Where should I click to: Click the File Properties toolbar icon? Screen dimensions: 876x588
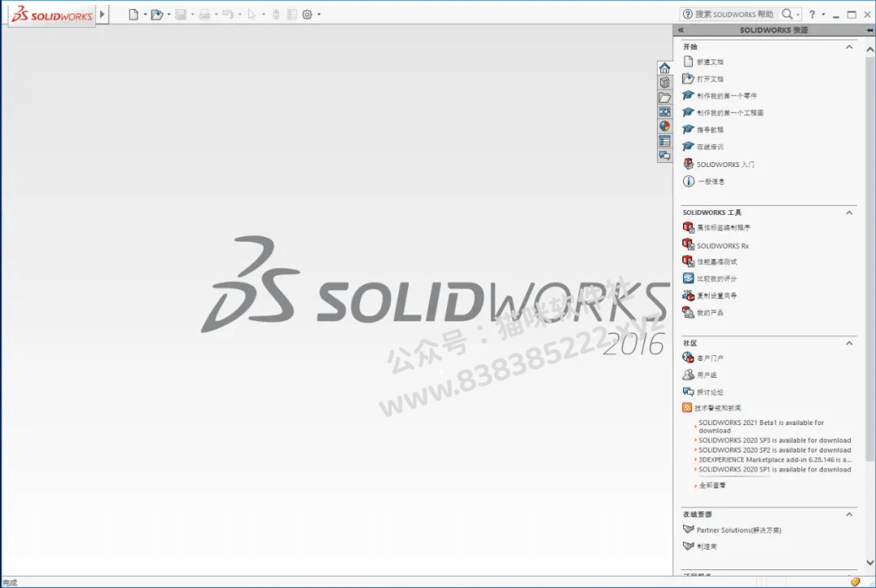coord(292,15)
